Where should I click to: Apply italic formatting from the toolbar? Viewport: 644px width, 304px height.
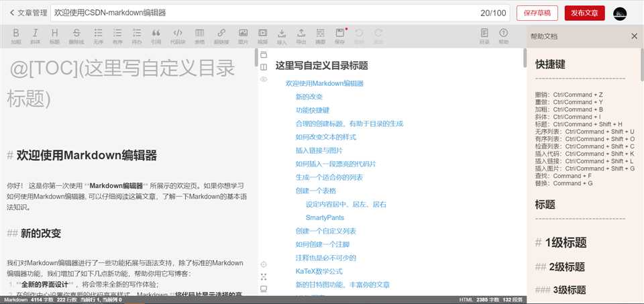[36, 36]
